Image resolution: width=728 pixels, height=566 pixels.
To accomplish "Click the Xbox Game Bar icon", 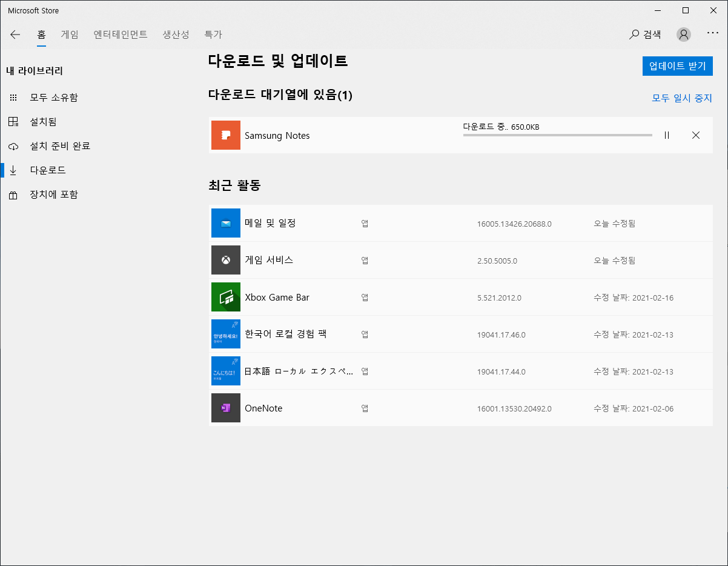I will click(x=226, y=297).
